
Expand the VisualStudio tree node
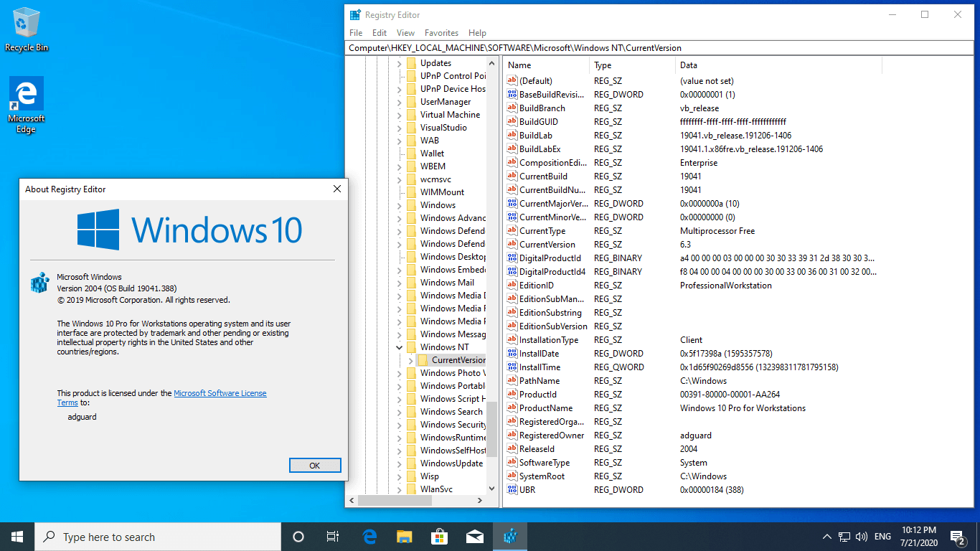tap(400, 128)
